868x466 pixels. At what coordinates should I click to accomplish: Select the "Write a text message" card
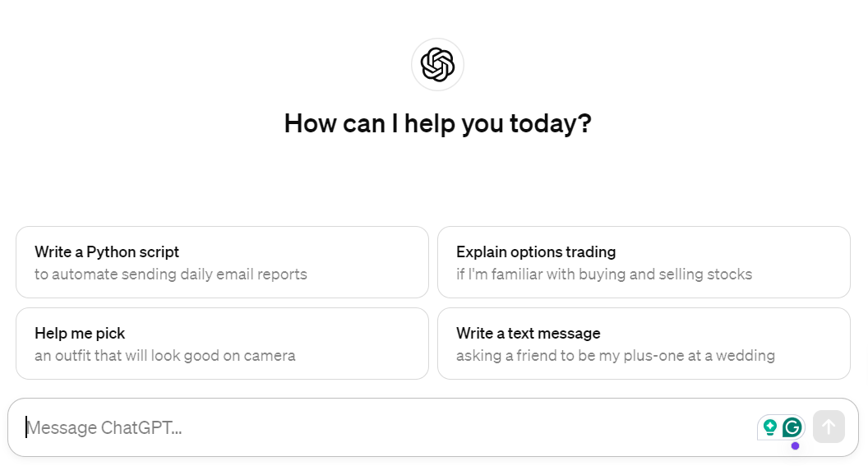(x=644, y=343)
